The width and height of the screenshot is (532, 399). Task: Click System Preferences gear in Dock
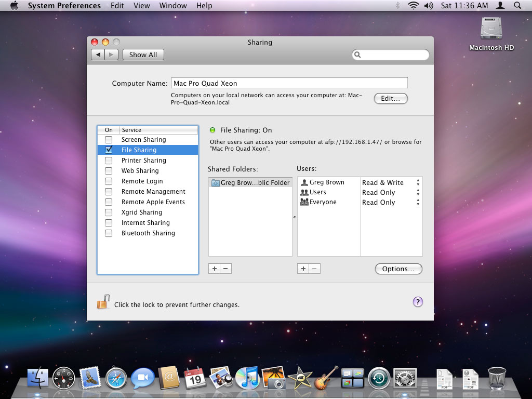point(405,378)
